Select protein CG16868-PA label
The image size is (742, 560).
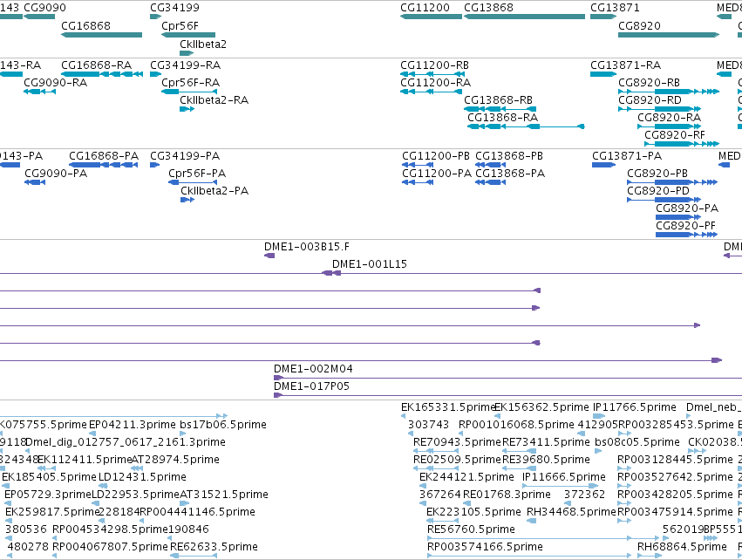pos(104,156)
